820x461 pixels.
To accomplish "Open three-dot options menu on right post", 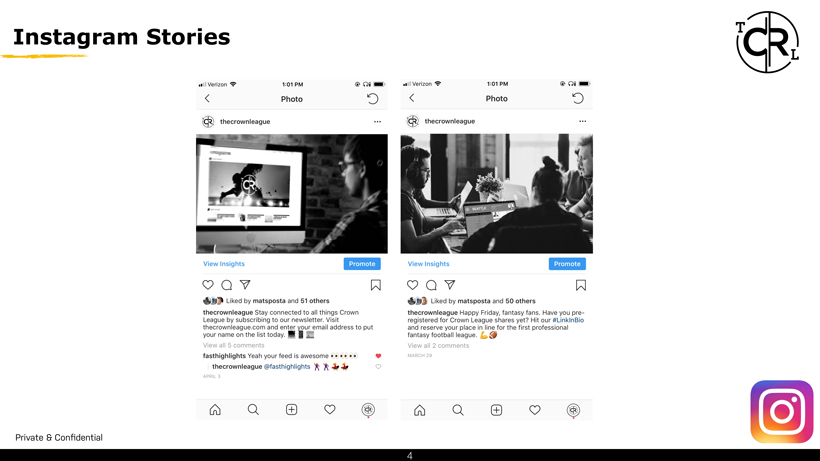I will (582, 121).
